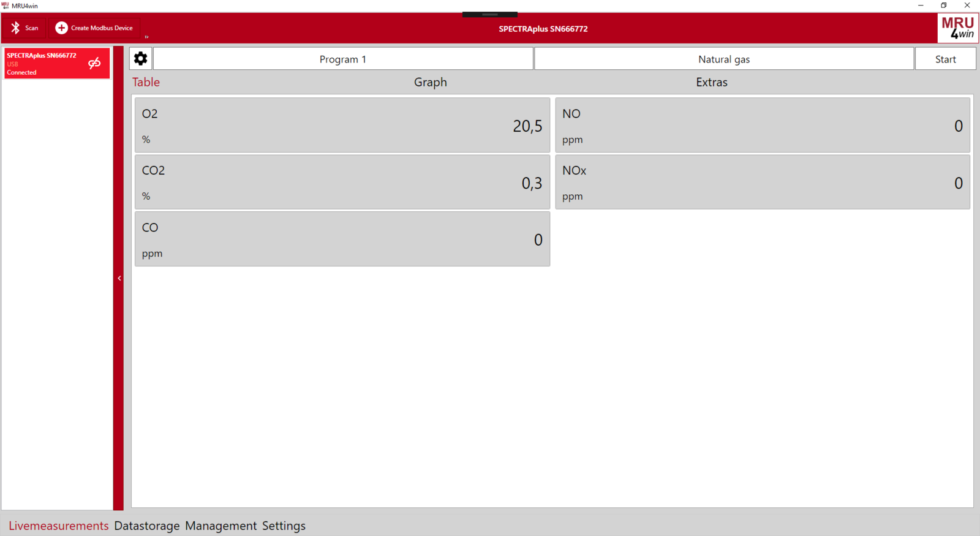Switch to the Graph tab
The width and height of the screenshot is (980, 536).
[430, 82]
